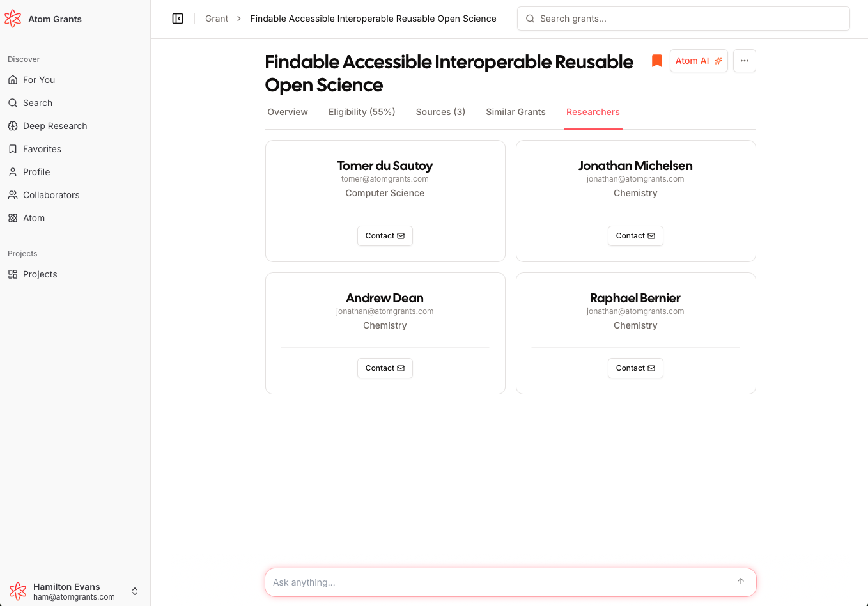Go to Deep Research page

click(x=55, y=126)
